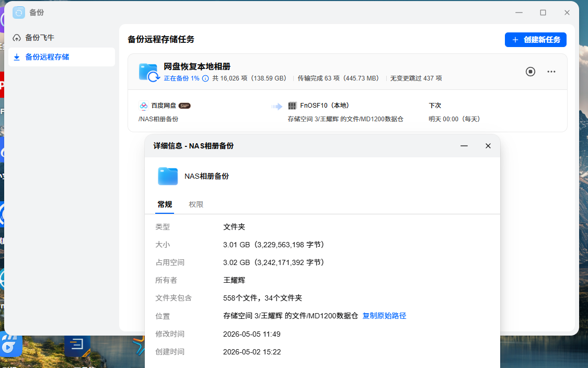Click the created time 2026-05-02 15:22
Viewport: 588px width, 368px height.
coord(252,352)
